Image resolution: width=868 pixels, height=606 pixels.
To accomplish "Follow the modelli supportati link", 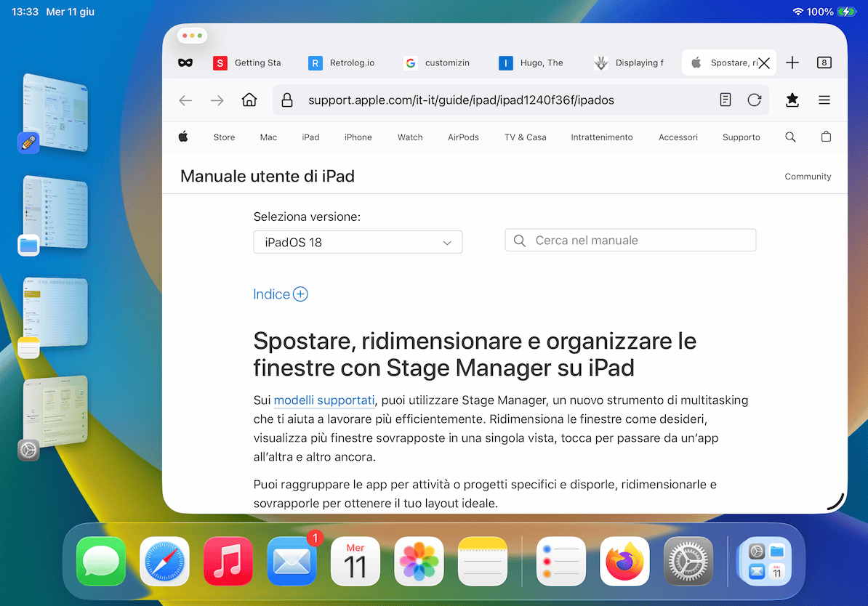I will [324, 400].
